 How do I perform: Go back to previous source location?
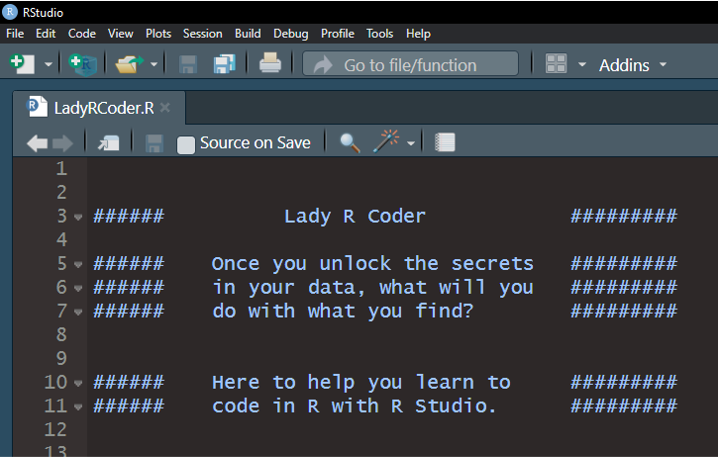[x=37, y=143]
